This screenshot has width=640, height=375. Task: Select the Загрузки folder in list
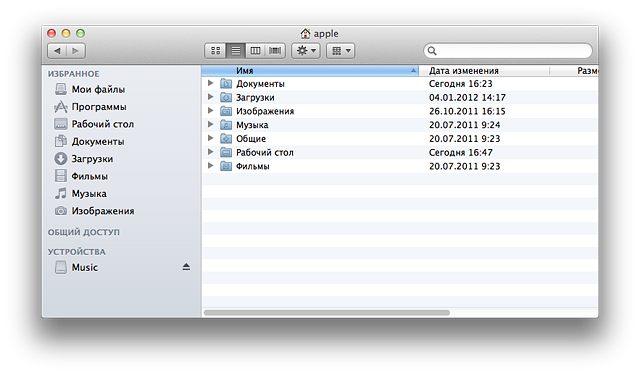pyautogui.click(x=255, y=98)
